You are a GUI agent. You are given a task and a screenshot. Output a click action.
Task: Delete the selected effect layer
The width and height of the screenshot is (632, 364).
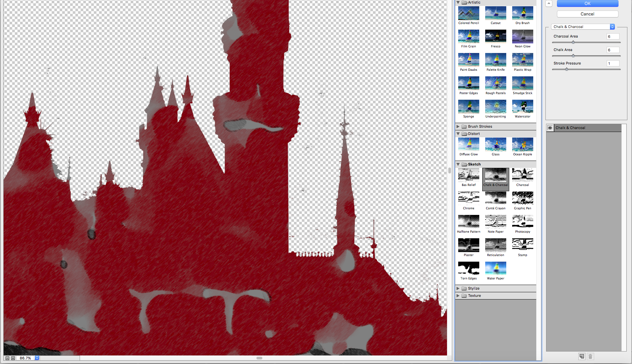tap(590, 356)
